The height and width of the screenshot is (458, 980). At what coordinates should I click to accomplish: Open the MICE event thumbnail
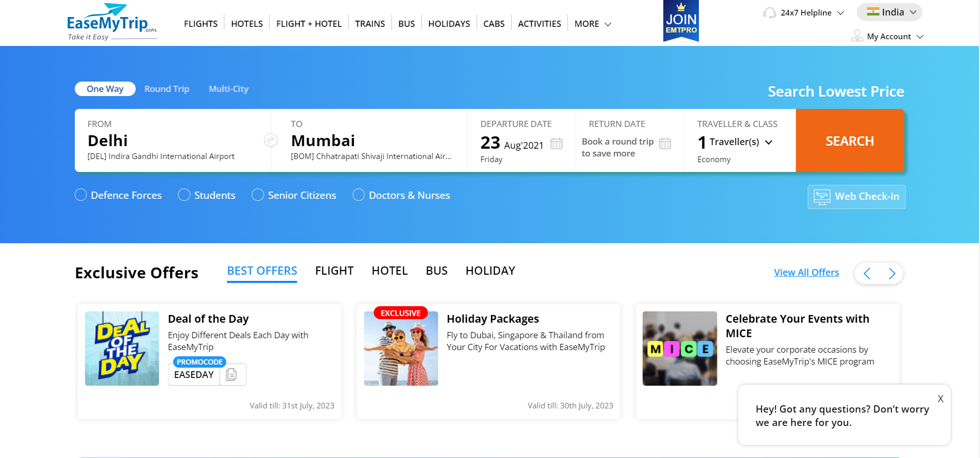click(x=680, y=349)
